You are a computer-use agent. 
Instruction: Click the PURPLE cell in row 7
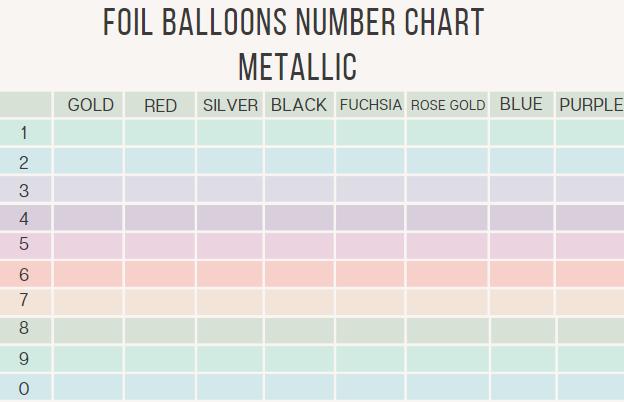(x=590, y=302)
